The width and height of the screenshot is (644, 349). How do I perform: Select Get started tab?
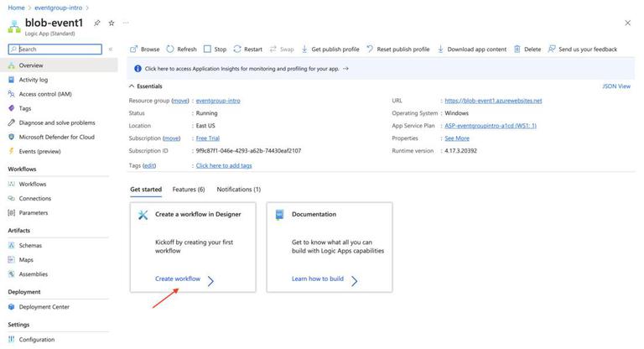click(146, 190)
